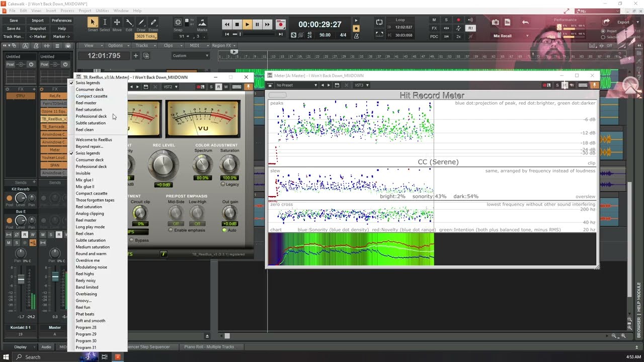Open the Tracks menu dropdown
The height and width of the screenshot is (362, 644).
coord(144,46)
